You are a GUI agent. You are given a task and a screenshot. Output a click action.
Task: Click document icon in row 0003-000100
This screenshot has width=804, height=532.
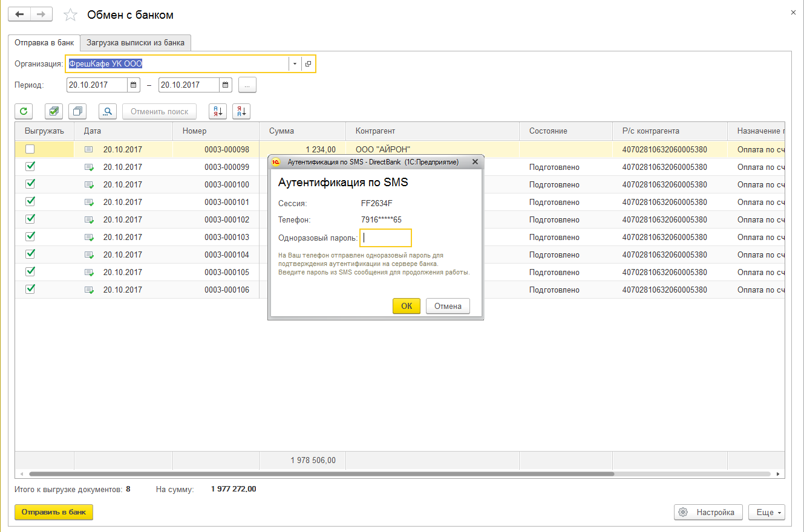(89, 184)
